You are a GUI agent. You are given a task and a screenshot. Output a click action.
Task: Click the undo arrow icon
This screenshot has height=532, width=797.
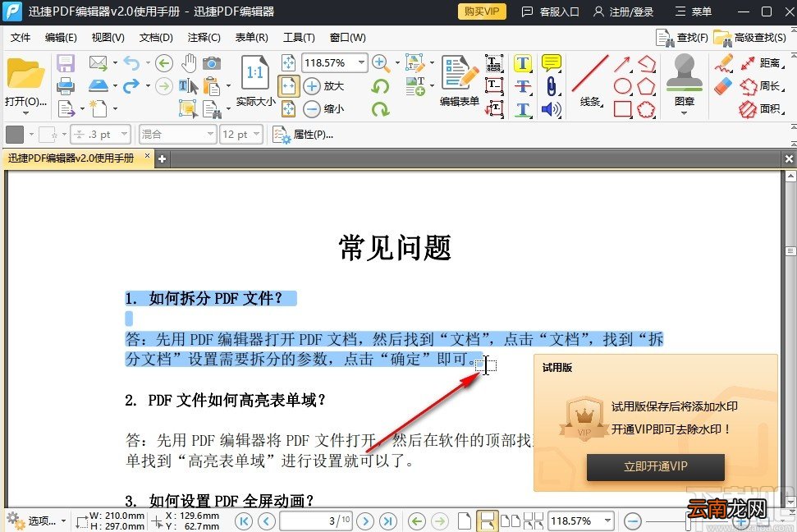(x=131, y=63)
